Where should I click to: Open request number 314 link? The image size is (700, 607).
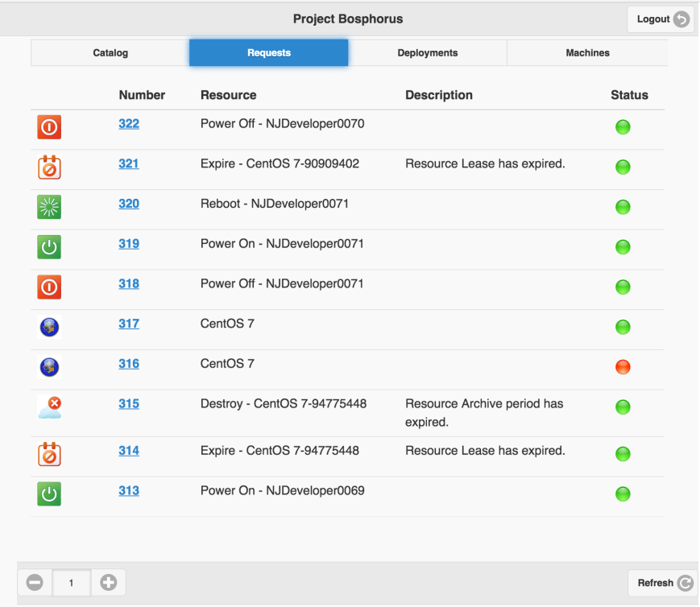(129, 451)
